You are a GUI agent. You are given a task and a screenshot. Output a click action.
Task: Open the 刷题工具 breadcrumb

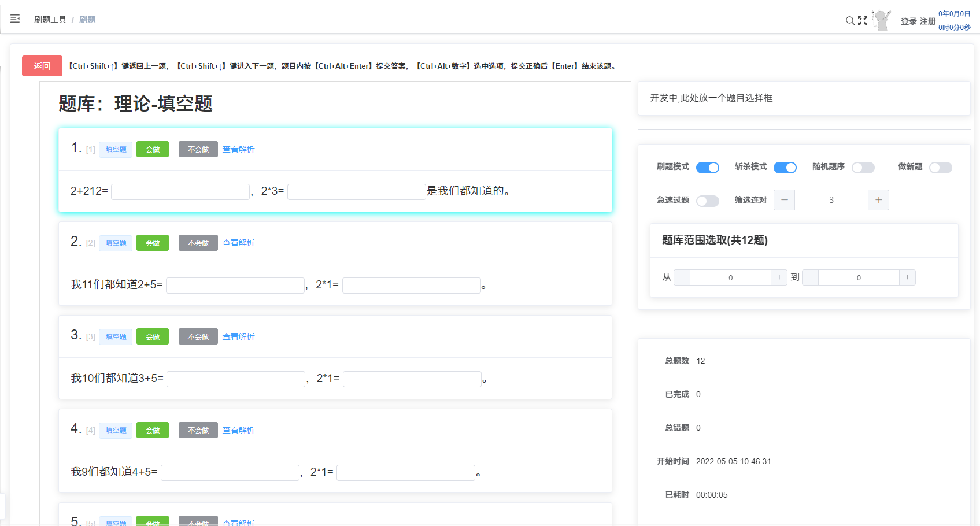tap(50, 20)
